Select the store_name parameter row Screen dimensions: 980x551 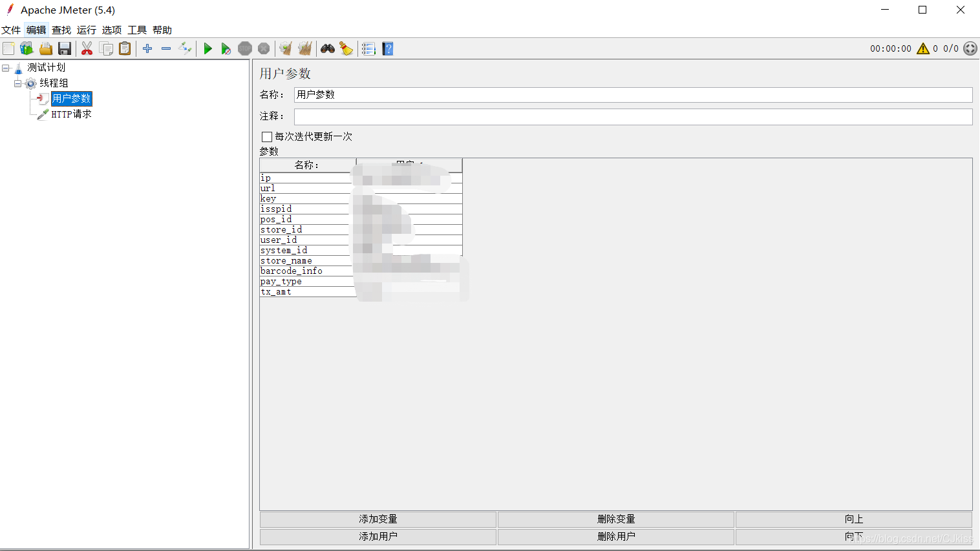click(x=361, y=261)
